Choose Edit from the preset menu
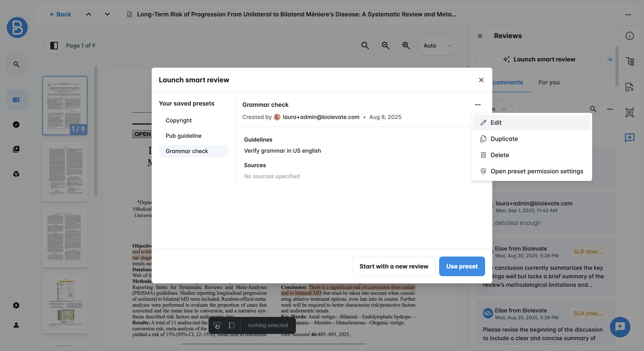 click(x=531, y=123)
